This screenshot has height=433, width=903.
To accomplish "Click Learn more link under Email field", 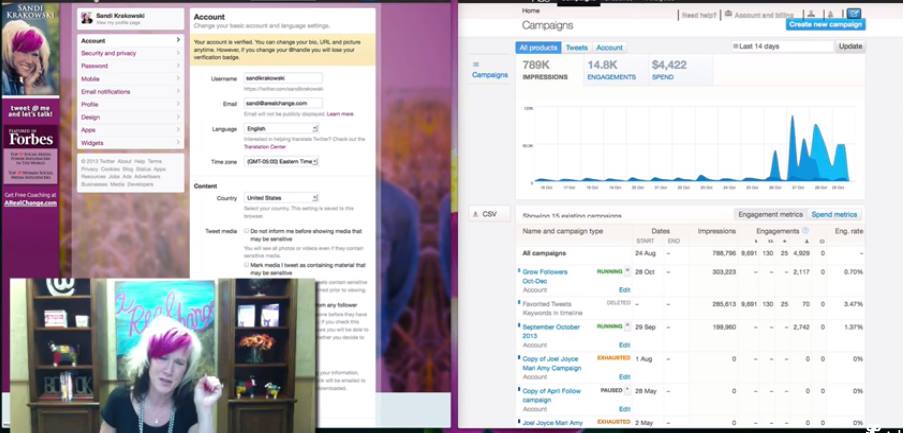I will pyautogui.click(x=340, y=114).
